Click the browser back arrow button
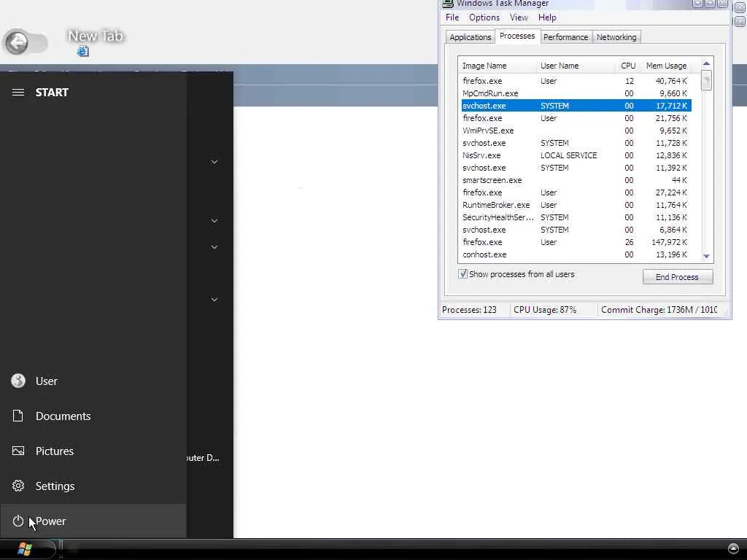747x560 pixels. click(x=18, y=43)
